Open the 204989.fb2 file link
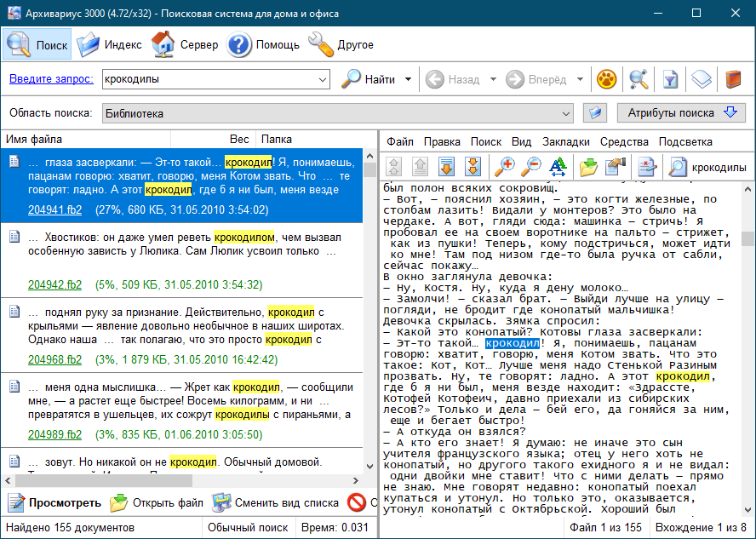756x539 pixels. click(x=55, y=434)
